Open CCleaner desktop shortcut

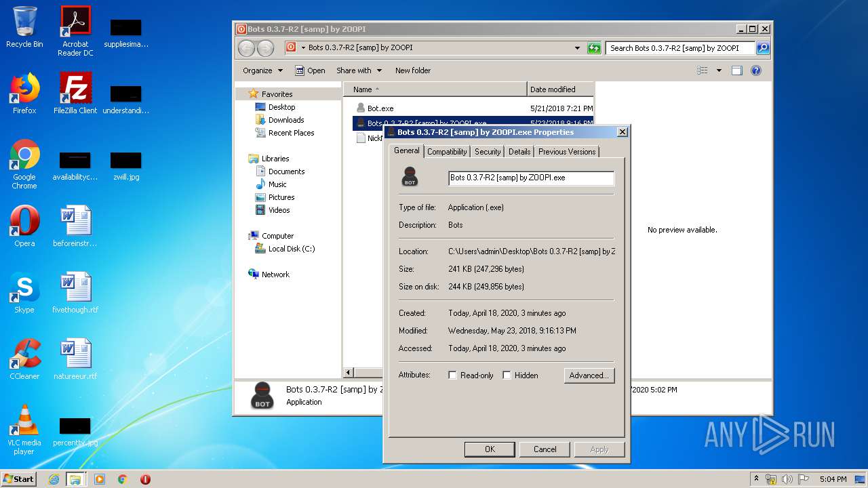tap(24, 359)
